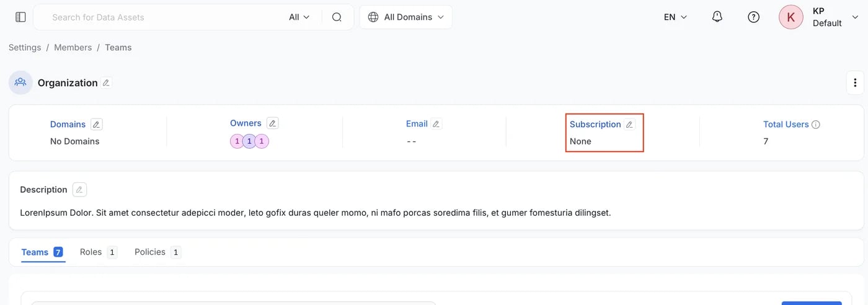The height and width of the screenshot is (305, 868).
Task: Edit Email using the pencil icon
Action: (x=436, y=124)
